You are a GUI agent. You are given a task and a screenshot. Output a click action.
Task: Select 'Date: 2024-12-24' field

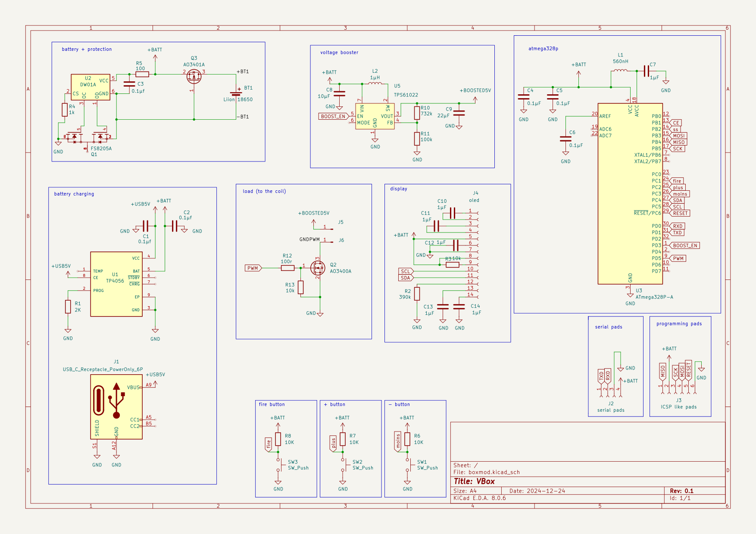pos(537,491)
